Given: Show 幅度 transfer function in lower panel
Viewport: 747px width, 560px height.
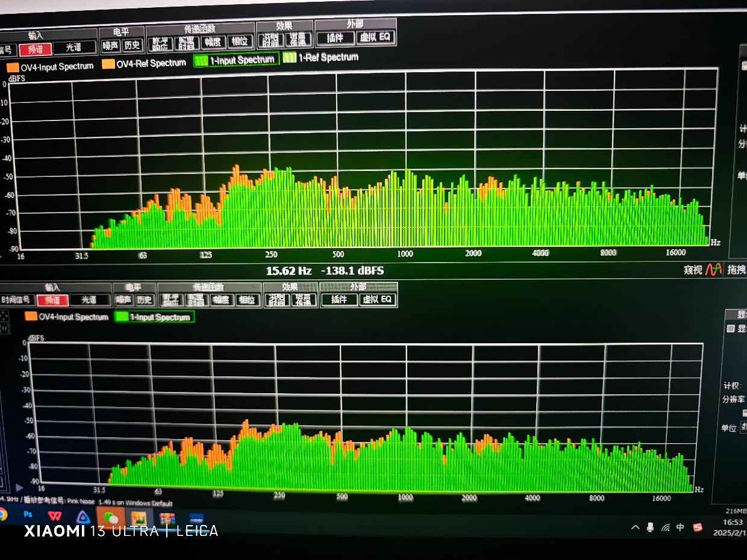Looking at the screenshot, I should 221,300.
